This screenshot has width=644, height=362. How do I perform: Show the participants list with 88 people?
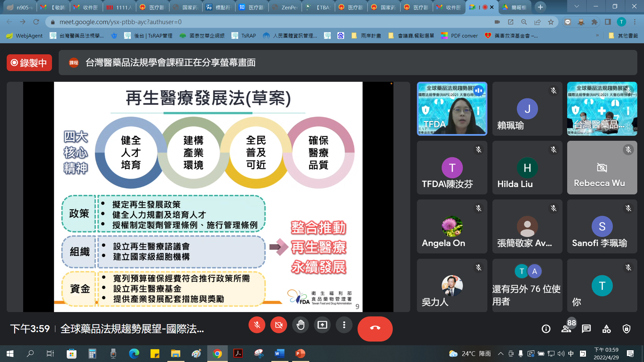click(x=567, y=329)
